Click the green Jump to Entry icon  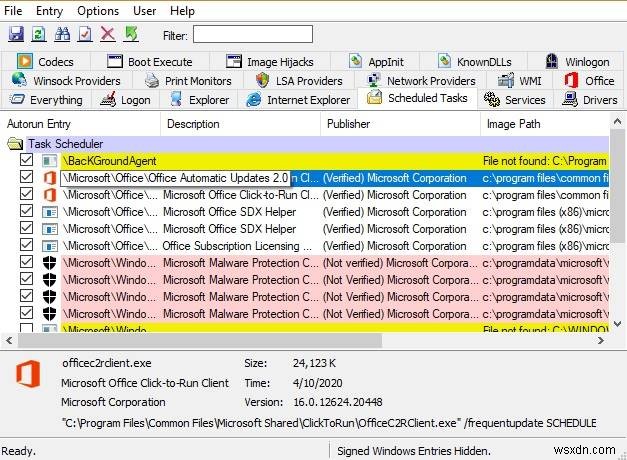[131, 34]
